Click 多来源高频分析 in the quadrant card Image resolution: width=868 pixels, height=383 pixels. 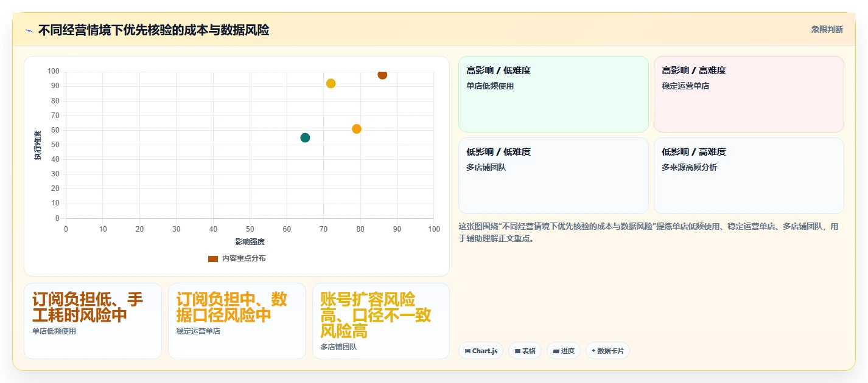(x=690, y=168)
